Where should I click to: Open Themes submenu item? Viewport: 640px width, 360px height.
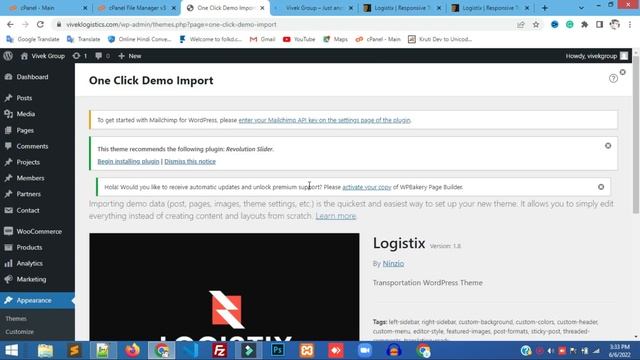click(16, 318)
